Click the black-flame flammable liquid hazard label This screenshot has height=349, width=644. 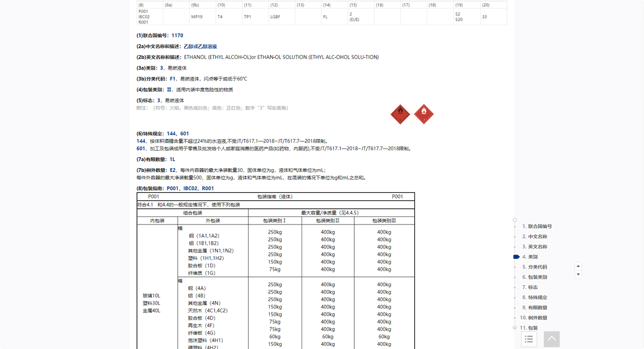pos(400,114)
